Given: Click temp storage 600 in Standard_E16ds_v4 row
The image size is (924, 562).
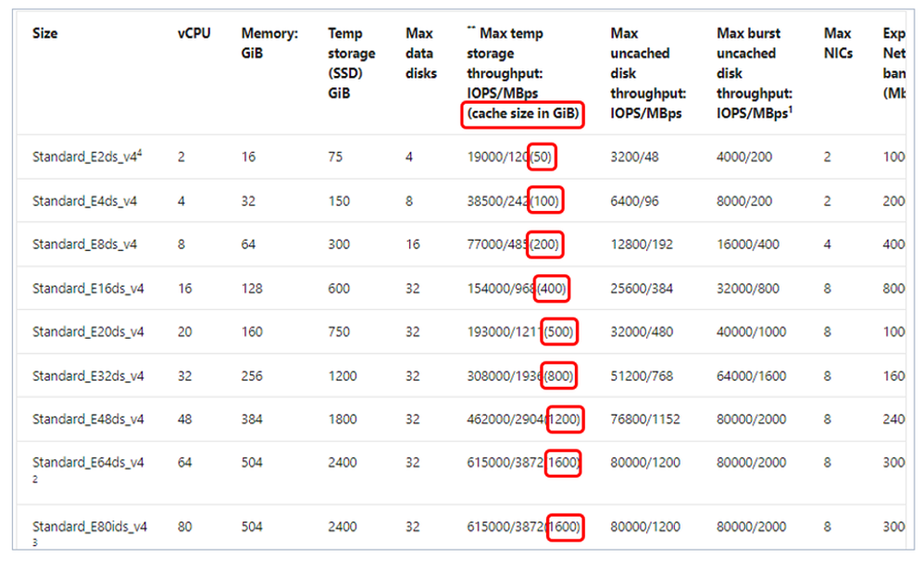Looking at the screenshot, I should tap(339, 289).
